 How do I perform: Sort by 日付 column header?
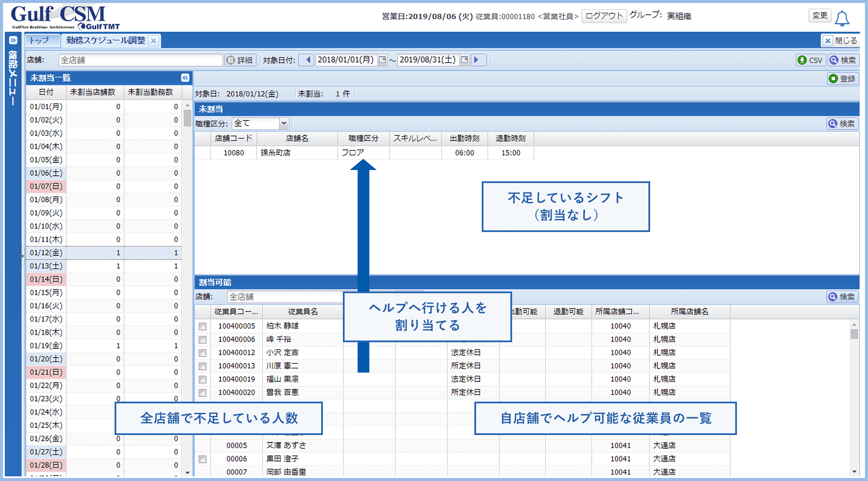click(46, 92)
